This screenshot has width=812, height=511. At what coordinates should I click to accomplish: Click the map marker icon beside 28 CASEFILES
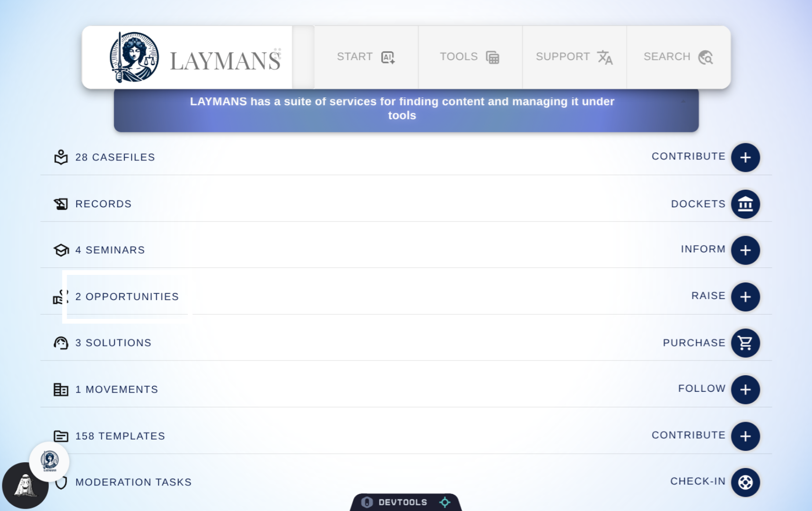tap(61, 157)
